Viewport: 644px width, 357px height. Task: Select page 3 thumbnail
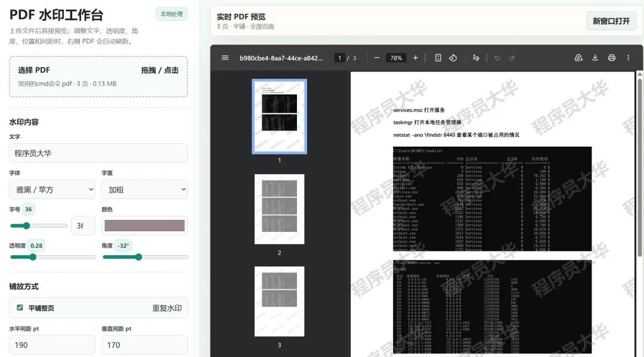click(x=279, y=302)
